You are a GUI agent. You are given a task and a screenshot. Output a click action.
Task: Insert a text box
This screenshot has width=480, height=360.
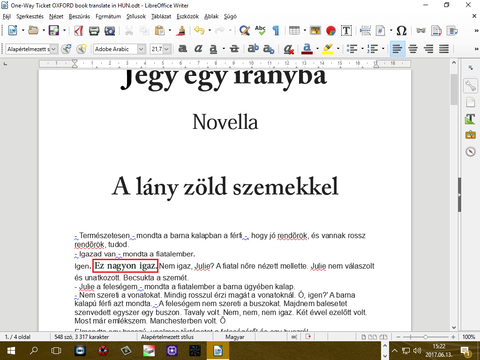(346, 31)
